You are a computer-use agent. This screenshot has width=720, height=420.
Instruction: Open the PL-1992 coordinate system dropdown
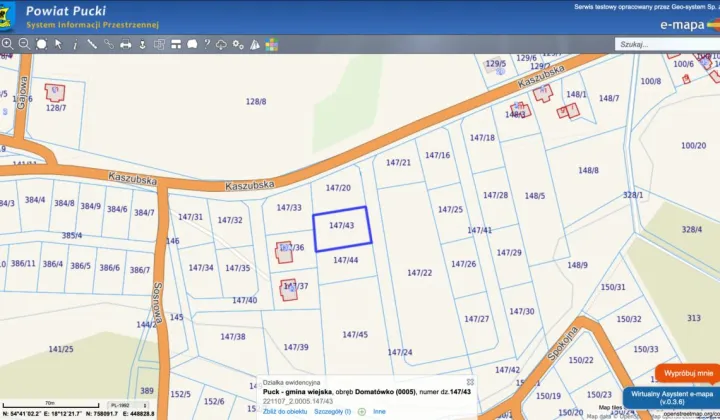[129, 405]
